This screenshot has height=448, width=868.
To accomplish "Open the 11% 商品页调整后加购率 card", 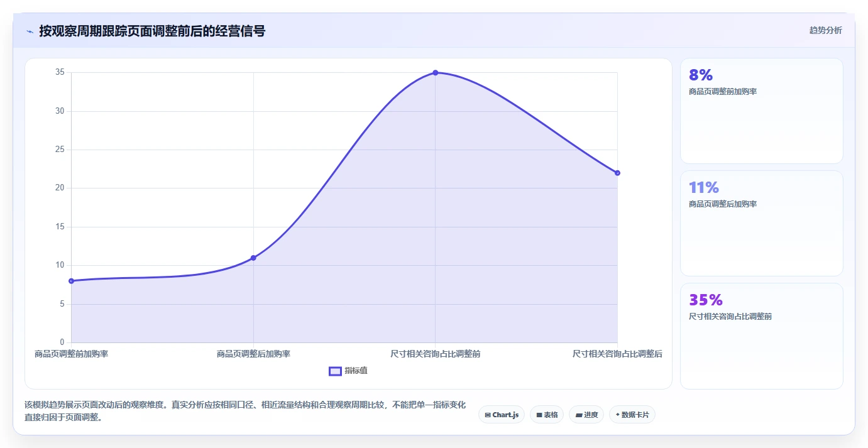I will pyautogui.click(x=761, y=223).
